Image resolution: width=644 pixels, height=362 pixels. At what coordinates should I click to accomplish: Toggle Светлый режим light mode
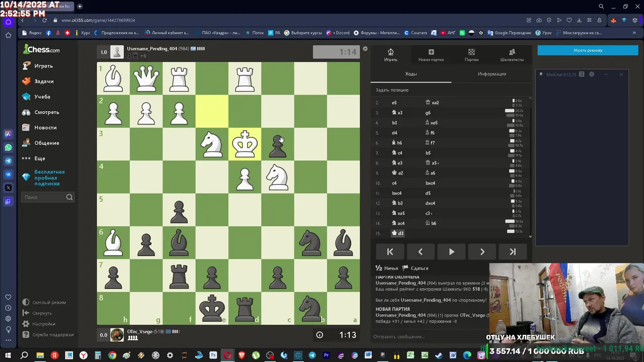pyautogui.click(x=44, y=302)
